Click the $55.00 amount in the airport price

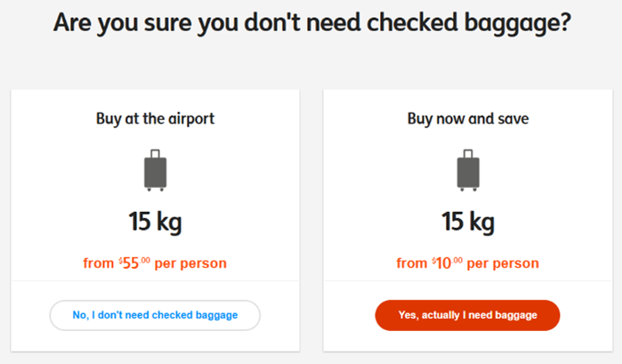pos(132,263)
